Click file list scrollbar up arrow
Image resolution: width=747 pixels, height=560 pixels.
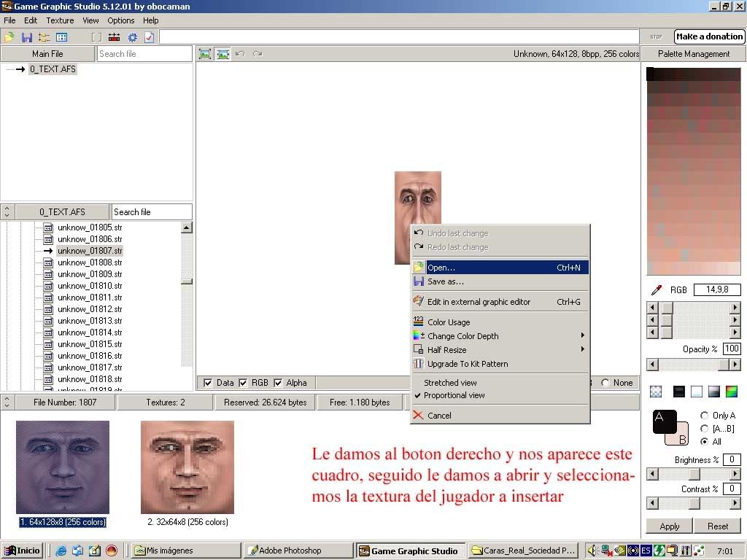[x=187, y=227]
